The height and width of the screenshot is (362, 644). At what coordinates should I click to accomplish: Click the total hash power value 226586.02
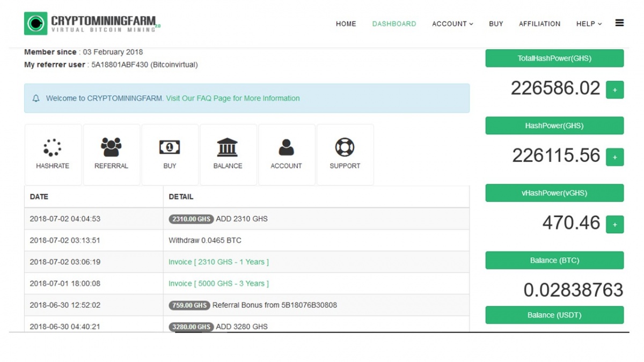click(555, 88)
